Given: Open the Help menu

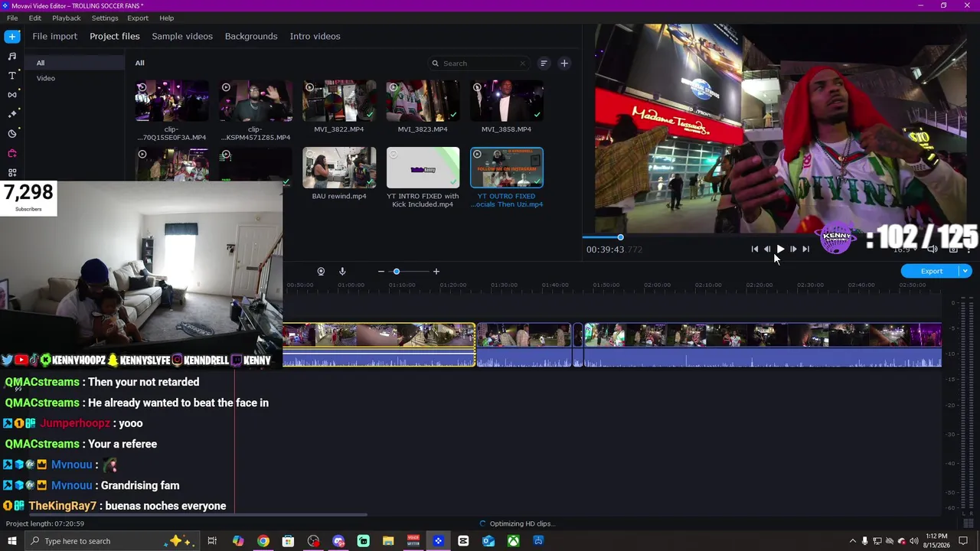Looking at the screenshot, I should click(x=167, y=18).
